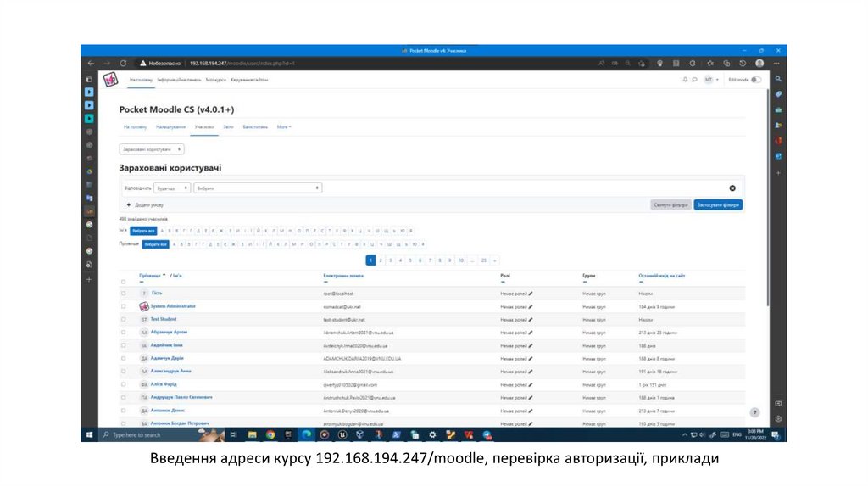Check the select-all users checkbox

tap(124, 282)
